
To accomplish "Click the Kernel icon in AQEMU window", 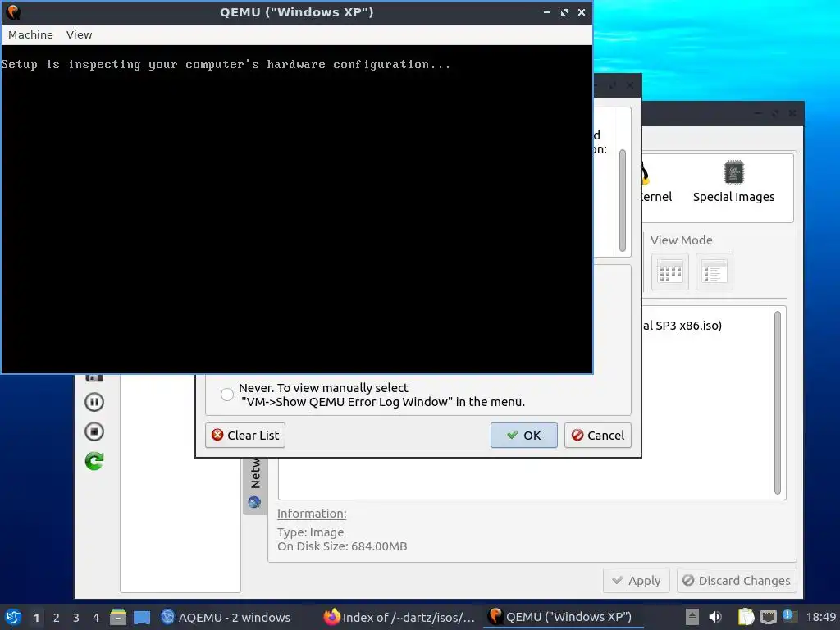I will coord(655,182).
